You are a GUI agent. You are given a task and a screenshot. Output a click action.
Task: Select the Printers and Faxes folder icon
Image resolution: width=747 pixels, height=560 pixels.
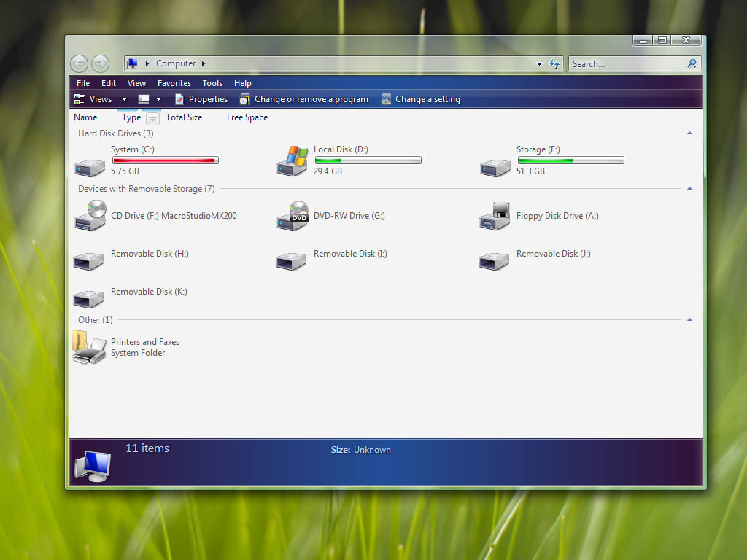click(89, 348)
